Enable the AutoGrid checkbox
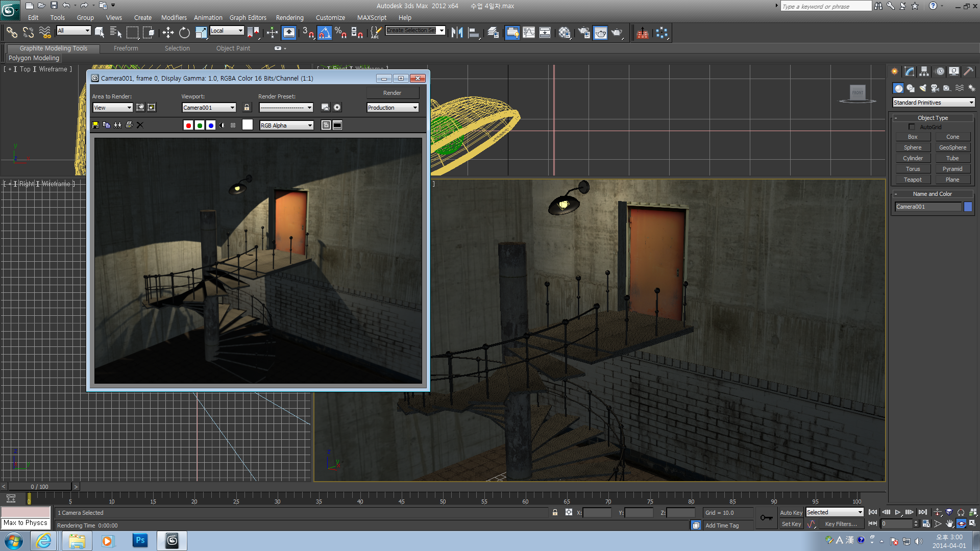This screenshot has height=551, width=980. click(912, 127)
